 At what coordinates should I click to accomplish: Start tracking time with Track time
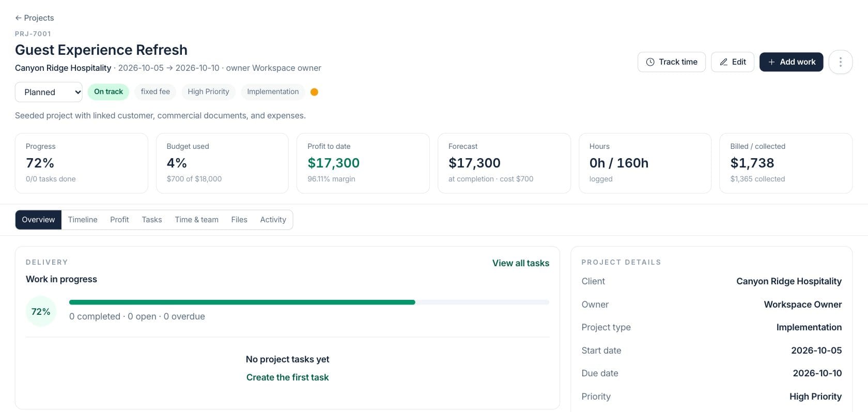(x=672, y=62)
